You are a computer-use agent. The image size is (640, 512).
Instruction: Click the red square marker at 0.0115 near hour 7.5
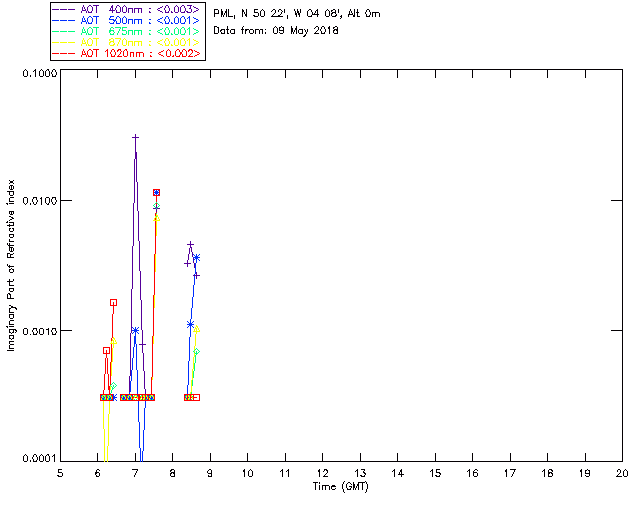pos(156,192)
